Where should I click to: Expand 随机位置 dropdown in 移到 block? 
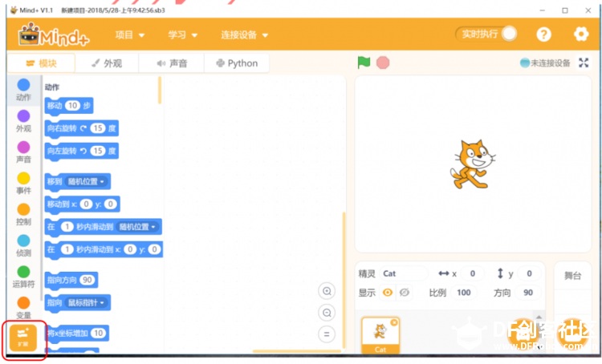[86, 181]
